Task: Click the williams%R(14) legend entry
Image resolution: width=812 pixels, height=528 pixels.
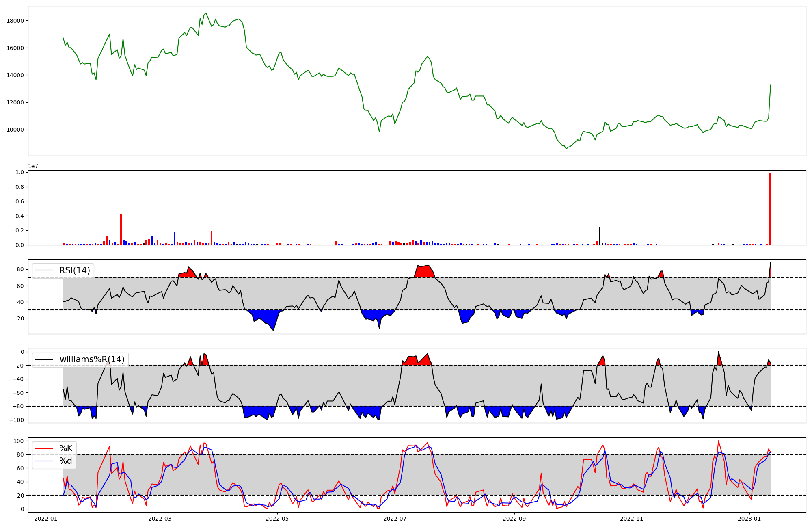Action: click(92, 359)
